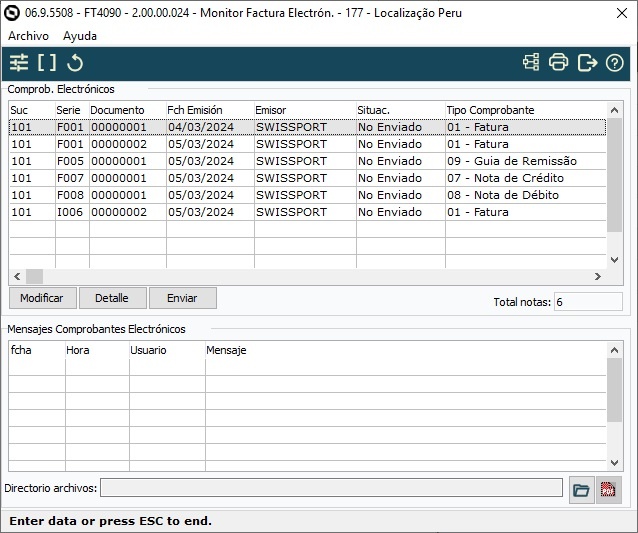
Task: Click the Enviar button
Action: (x=182, y=298)
